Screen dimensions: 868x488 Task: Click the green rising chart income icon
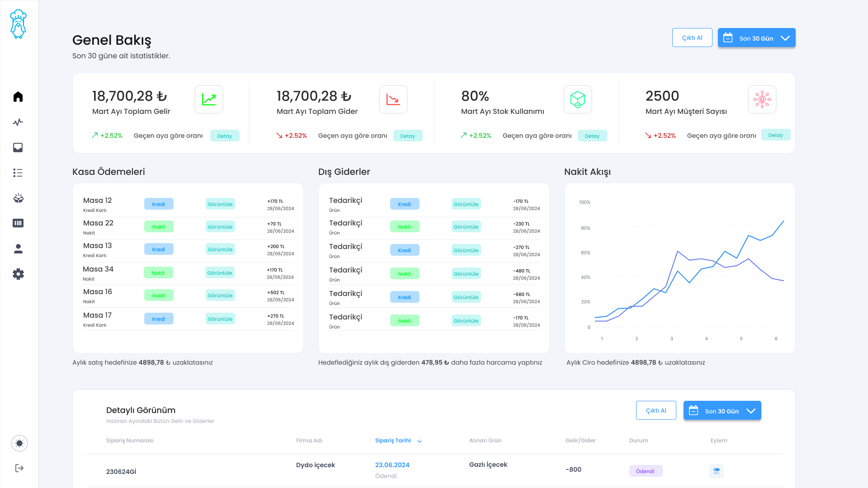(x=209, y=99)
